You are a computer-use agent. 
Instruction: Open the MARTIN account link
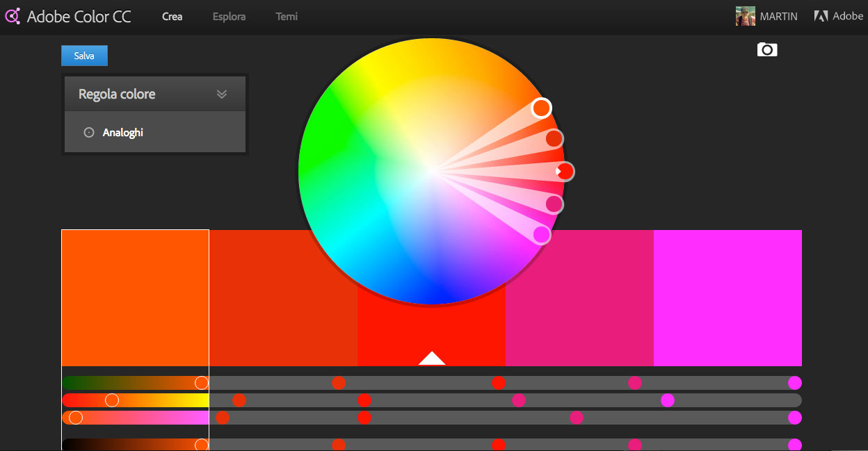tap(778, 16)
